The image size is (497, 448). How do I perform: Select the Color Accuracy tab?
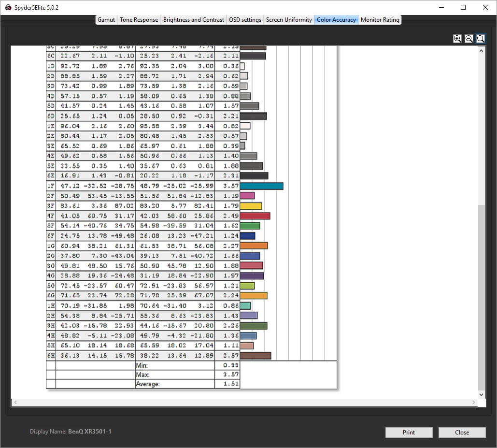pos(336,20)
